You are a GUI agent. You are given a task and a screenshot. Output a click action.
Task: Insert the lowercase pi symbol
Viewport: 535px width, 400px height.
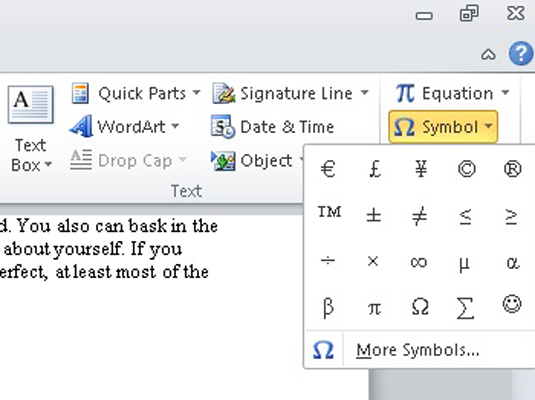pos(374,308)
